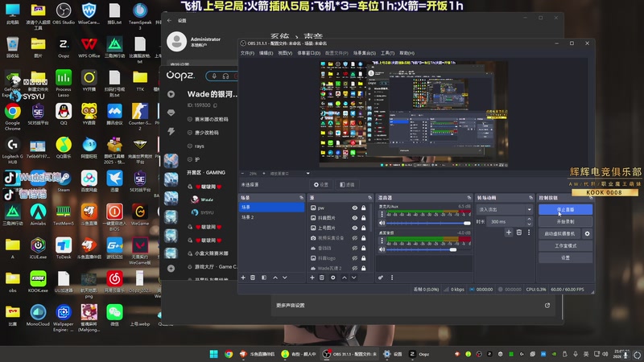
Task: Click the 停止直播 button
Action: tap(565, 209)
